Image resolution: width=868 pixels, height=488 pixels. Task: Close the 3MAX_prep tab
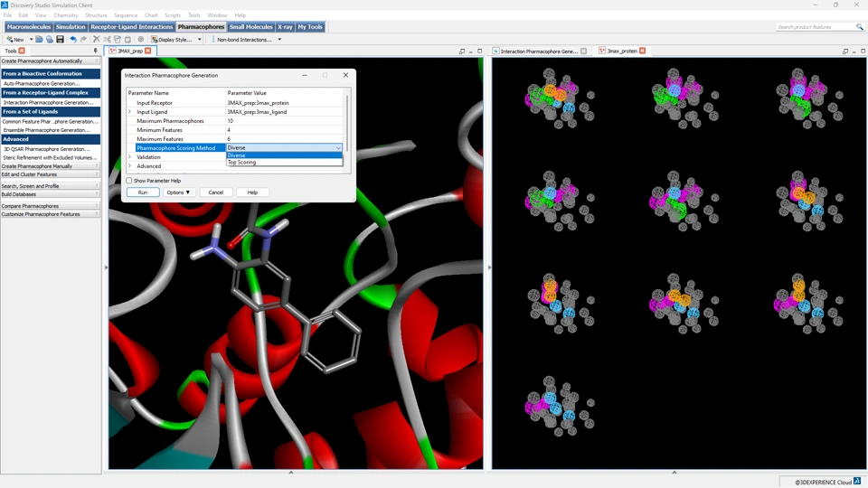(147, 51)
